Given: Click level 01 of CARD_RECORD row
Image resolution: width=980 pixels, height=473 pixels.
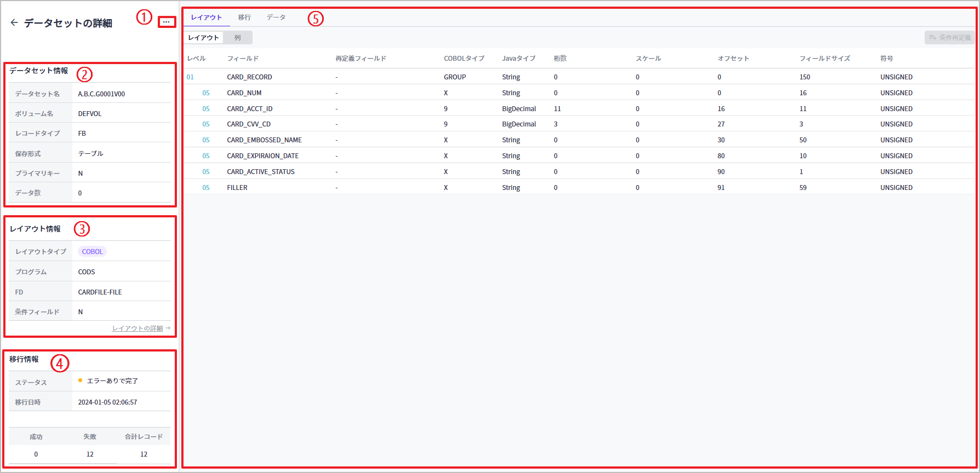Looking at the screenshot, I should click(190, 77).
